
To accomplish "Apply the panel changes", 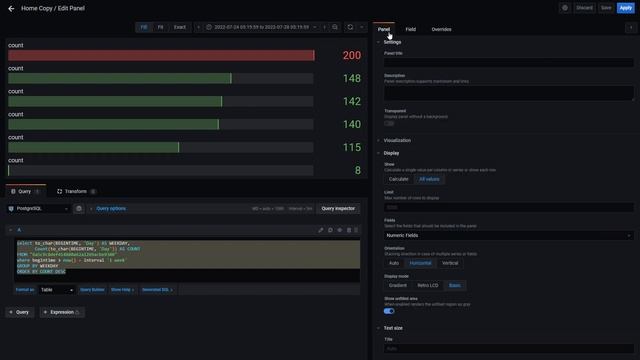I will (x=625, y=8).
